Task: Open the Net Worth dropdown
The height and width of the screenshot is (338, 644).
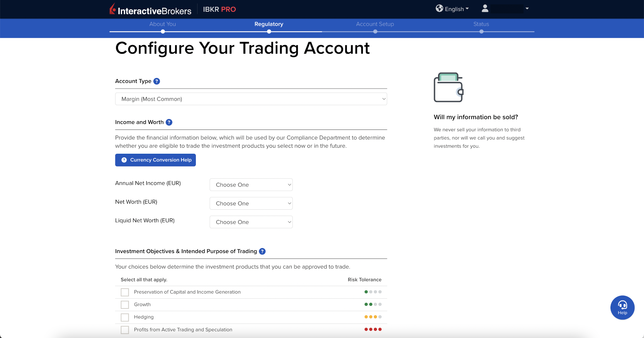Action: (251, 203)
